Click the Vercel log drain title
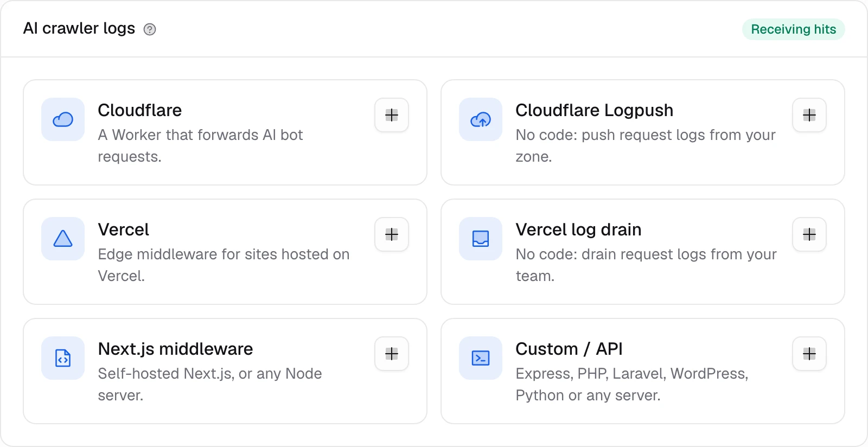 click(x=579, y=229)
